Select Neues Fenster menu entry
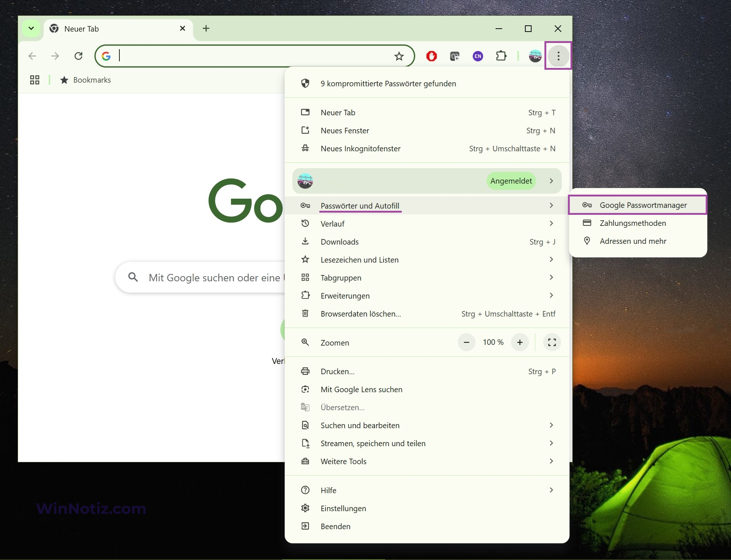The image size is (731, 560). click(x=427, y=130)
